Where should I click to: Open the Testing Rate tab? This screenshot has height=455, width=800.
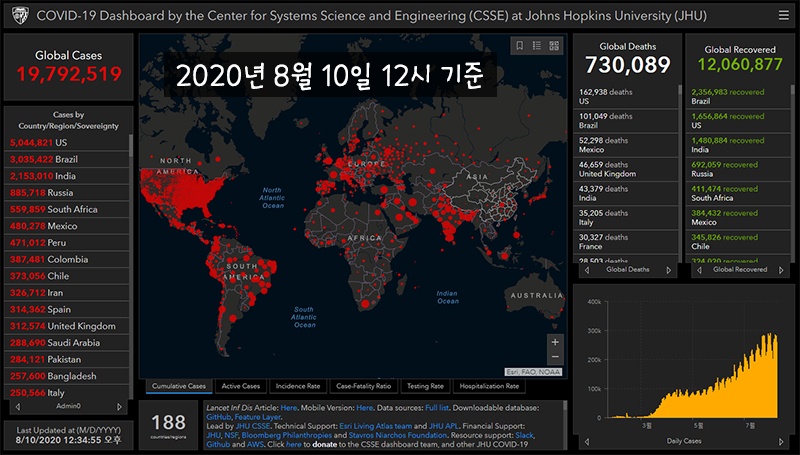425,386
